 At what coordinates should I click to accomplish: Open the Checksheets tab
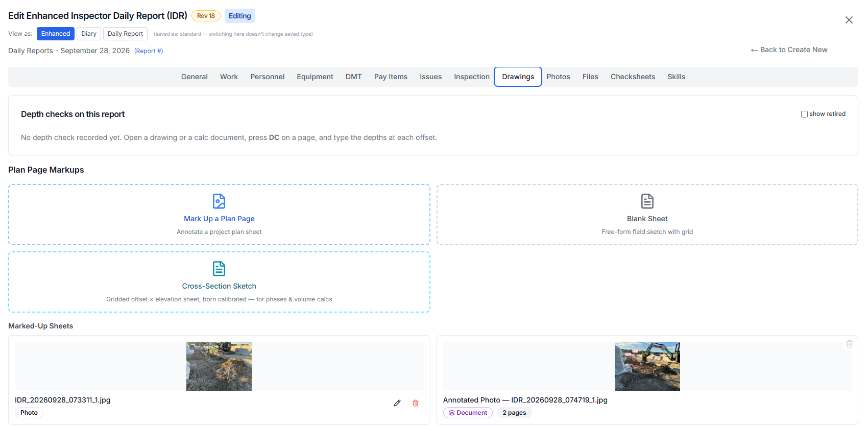click(x=633, y=77)
